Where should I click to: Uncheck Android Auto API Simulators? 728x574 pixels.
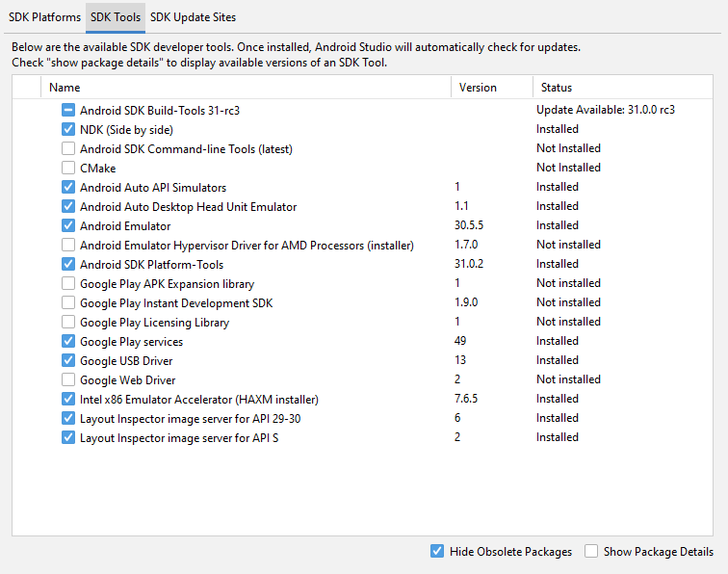coord(68,187)
